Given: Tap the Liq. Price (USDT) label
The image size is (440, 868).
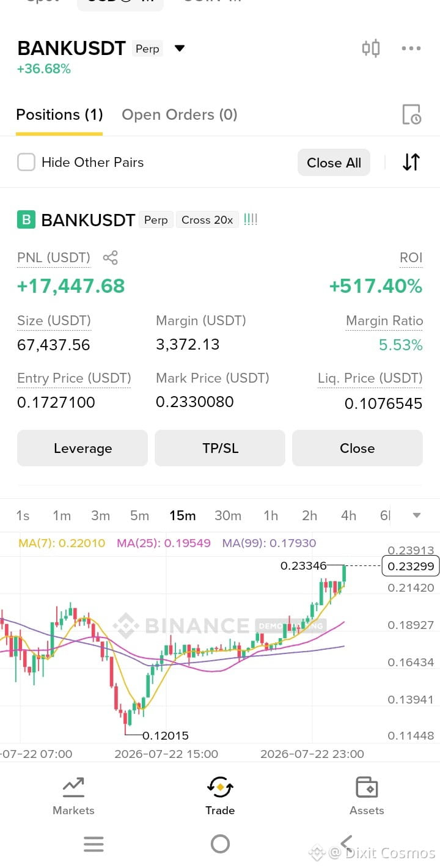Looking at the screenshot, I should coord(370,378).
